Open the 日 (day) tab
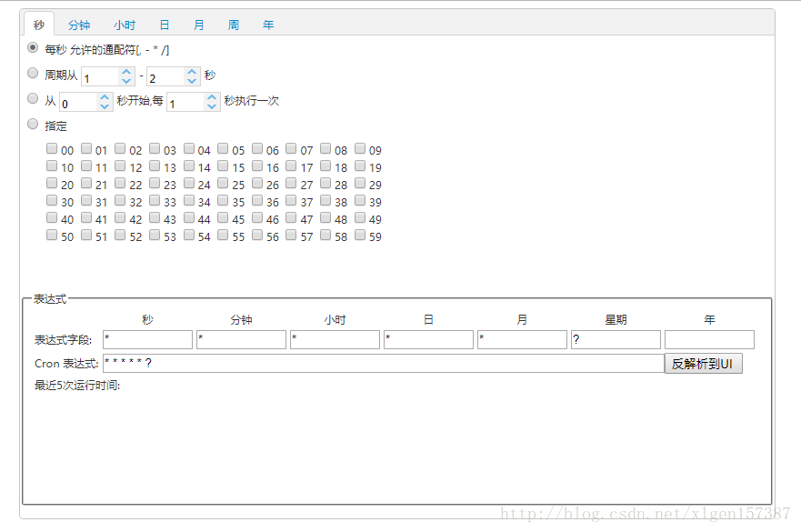The image size is (801, 532). 164,25
